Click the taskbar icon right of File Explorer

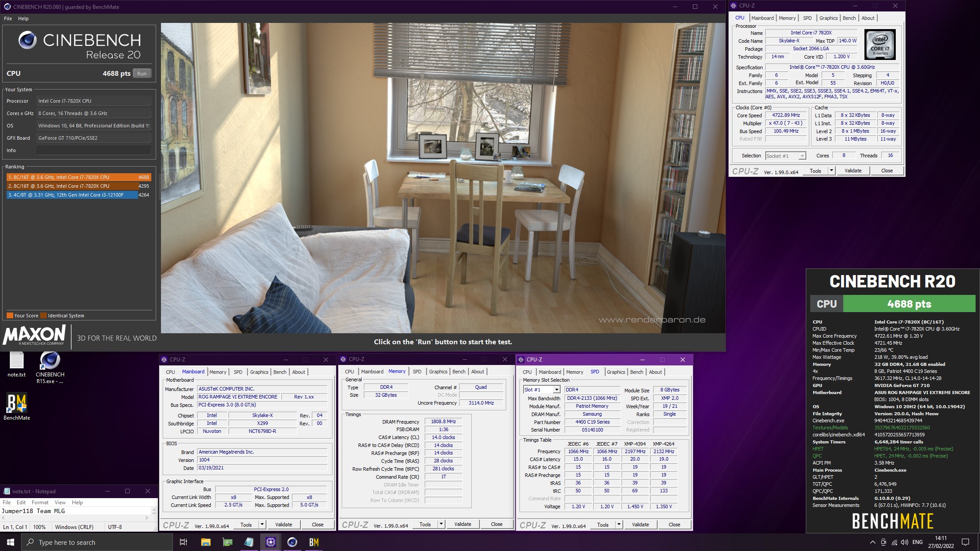228,542
